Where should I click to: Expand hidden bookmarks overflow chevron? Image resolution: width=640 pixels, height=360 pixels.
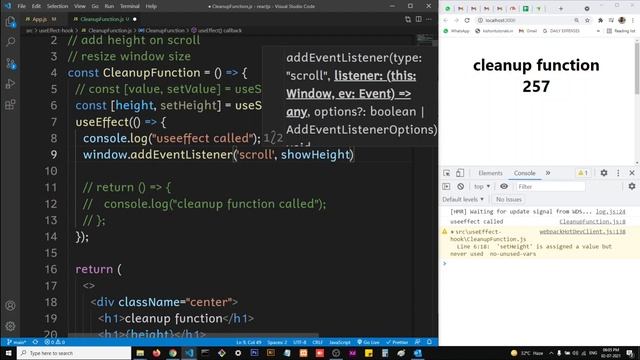598,31
